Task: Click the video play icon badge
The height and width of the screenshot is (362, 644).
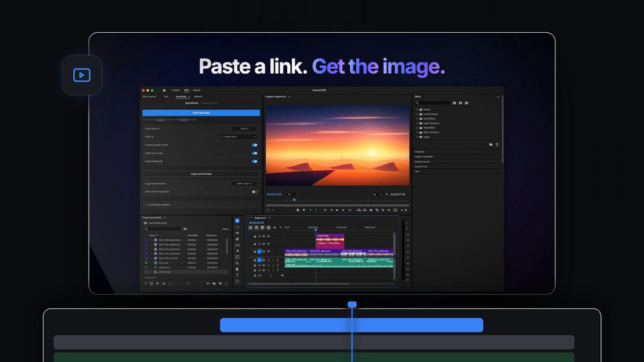Action: [82, 75]
